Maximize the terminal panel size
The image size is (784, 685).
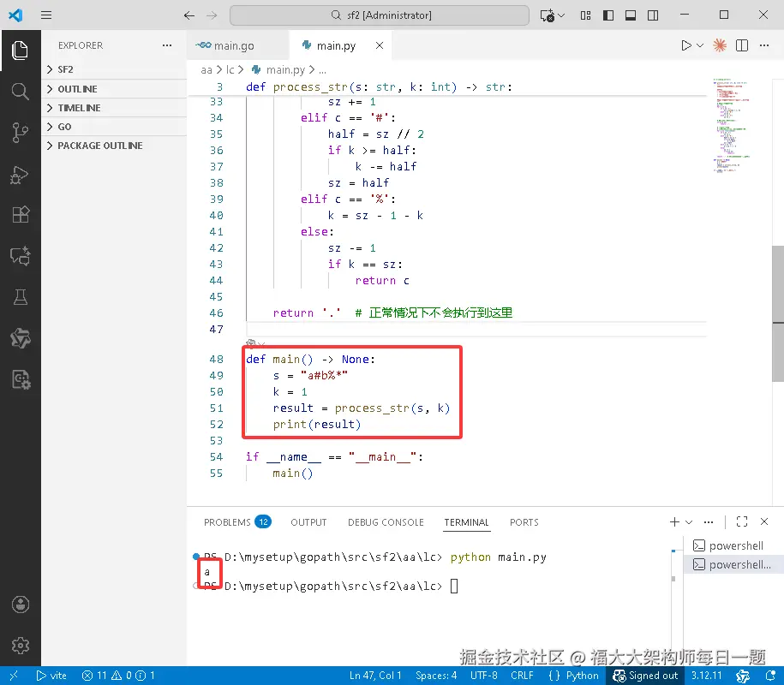coord(742,521)
